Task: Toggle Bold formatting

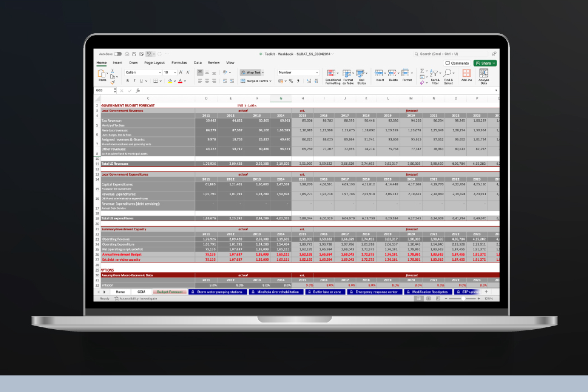Action: [x=127, y=81]
